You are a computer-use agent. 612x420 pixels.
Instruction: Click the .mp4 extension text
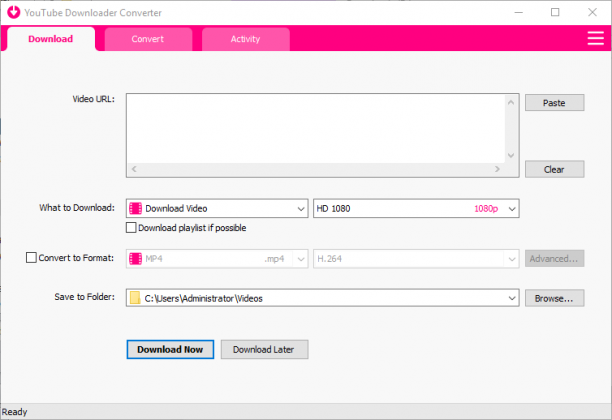coord(274,259)
